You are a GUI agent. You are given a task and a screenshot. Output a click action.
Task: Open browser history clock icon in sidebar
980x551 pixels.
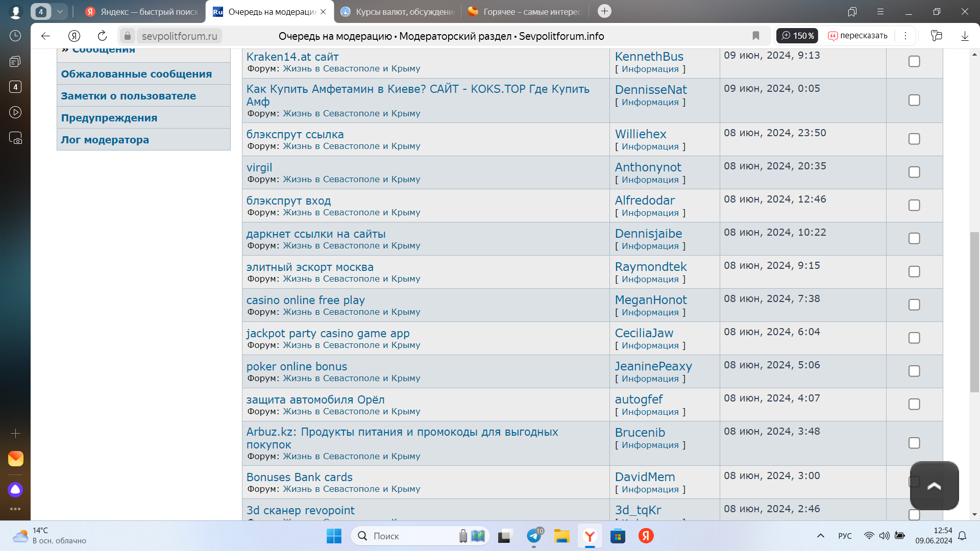[15, 36]
